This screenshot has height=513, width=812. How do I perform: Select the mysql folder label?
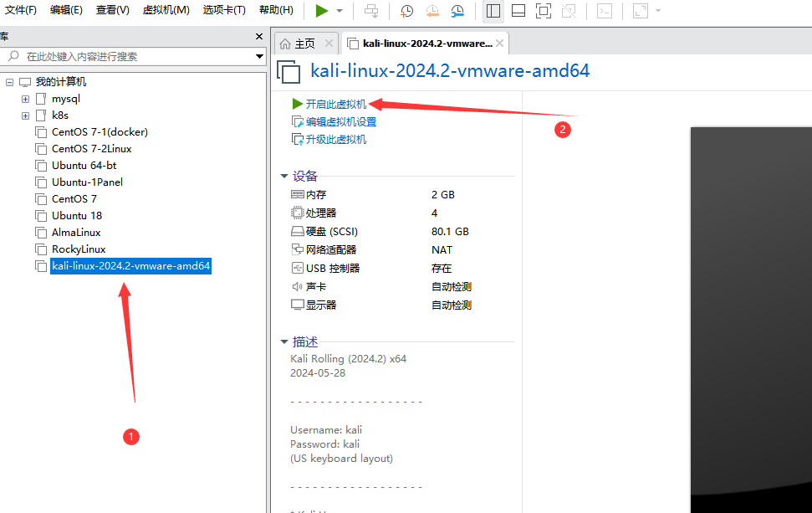[66, 99]
